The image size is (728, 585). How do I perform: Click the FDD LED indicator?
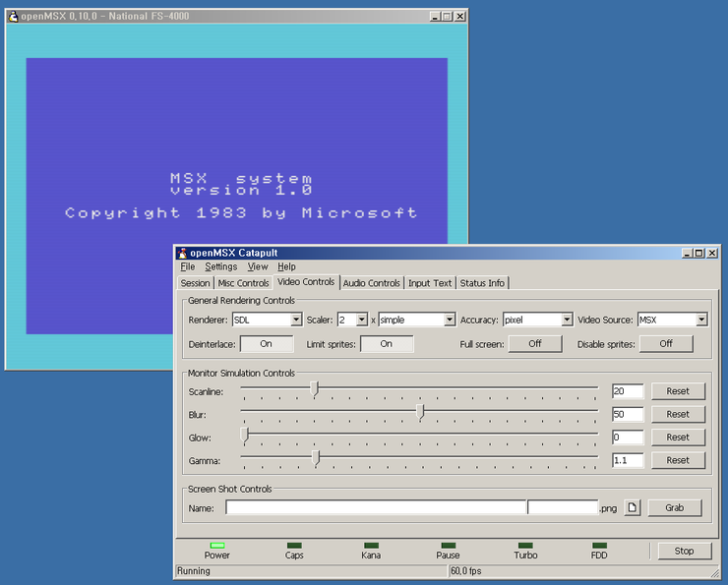(599, 545)
